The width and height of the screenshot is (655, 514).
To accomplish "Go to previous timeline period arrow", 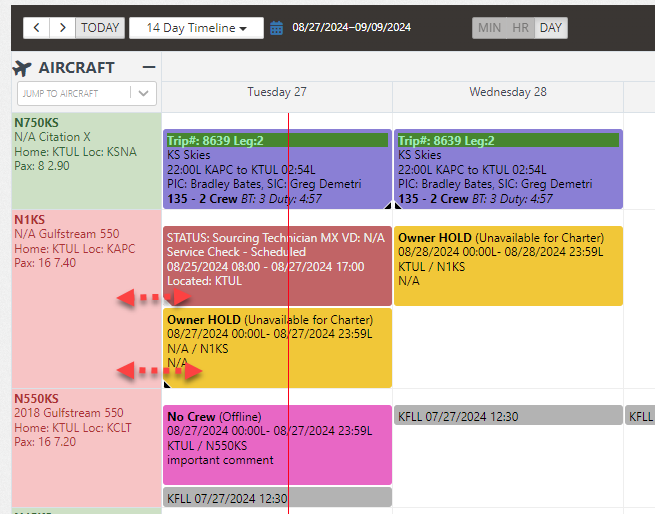I will click(x=37, y=28).
